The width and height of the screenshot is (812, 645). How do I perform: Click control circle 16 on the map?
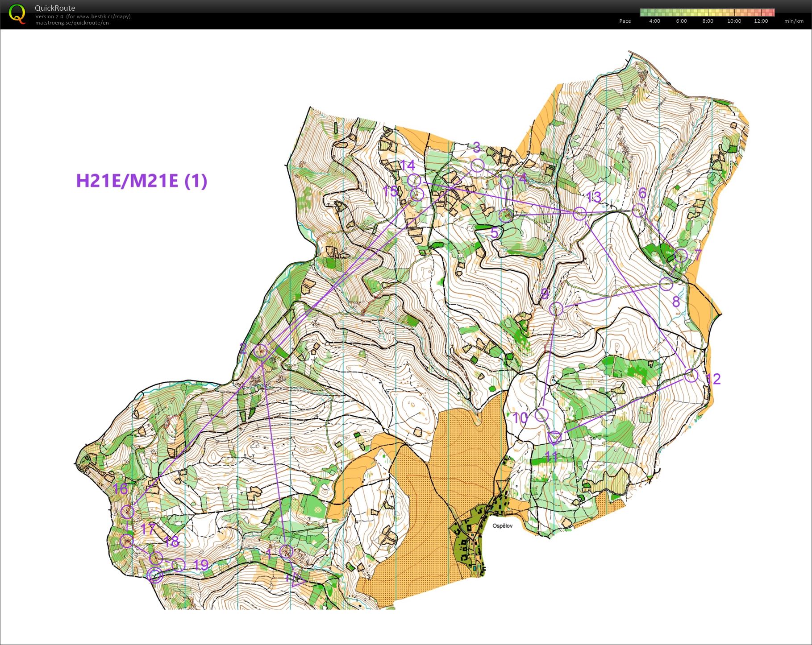tap(128, 511)
